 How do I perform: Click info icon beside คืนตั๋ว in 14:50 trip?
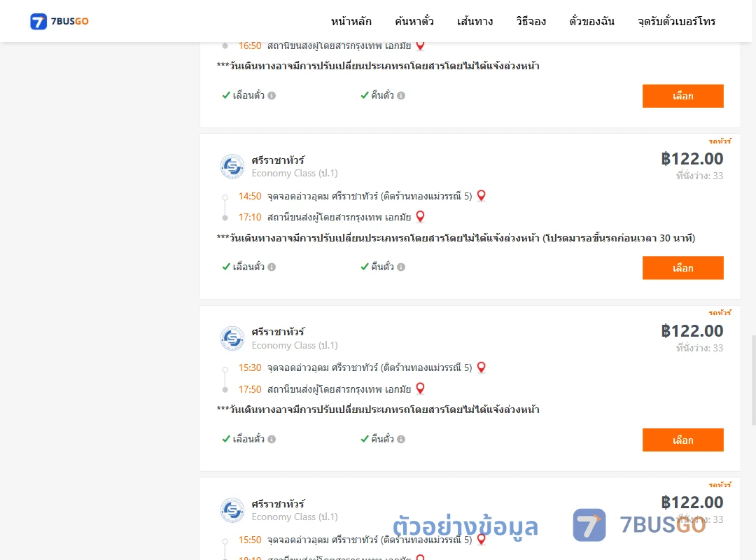(x=401, y=267)
